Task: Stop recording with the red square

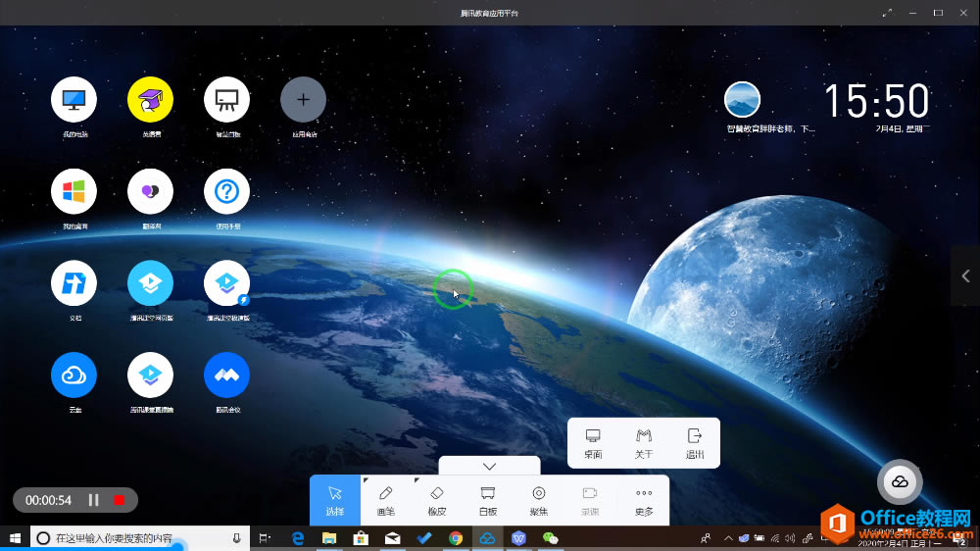Action: tap(119, 500)
